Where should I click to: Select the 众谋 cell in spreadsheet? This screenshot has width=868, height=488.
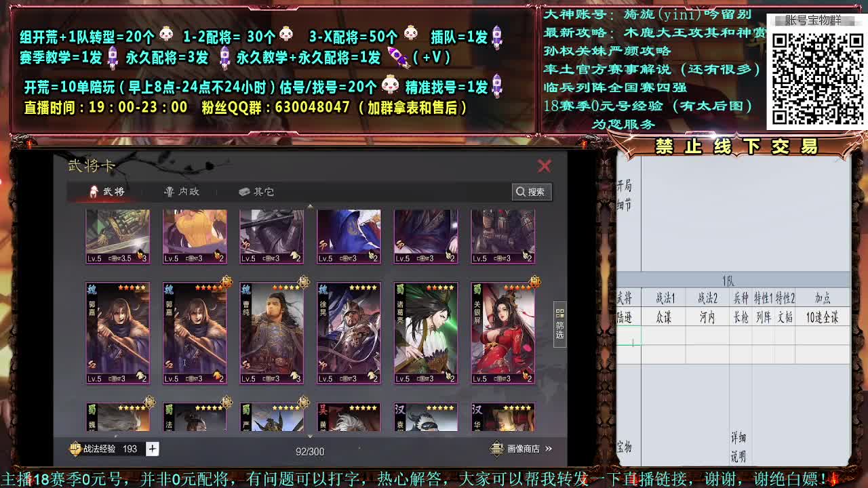point(664,317)
